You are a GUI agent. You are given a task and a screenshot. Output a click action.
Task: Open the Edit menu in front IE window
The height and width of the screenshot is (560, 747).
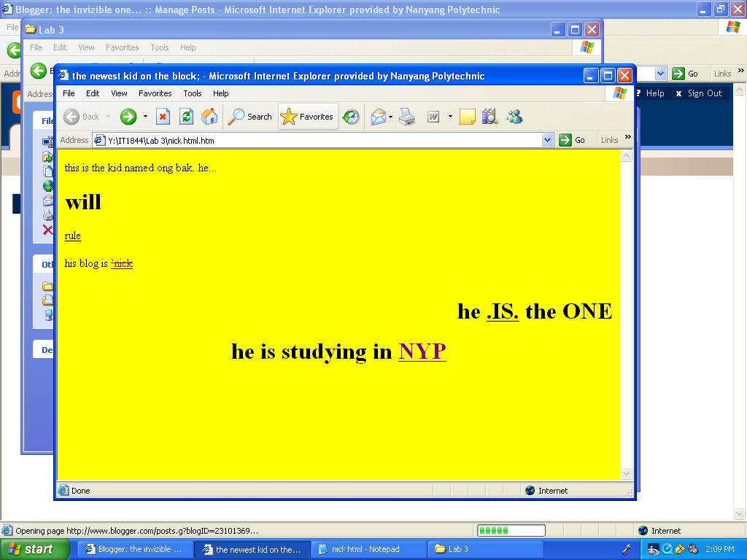93,93
